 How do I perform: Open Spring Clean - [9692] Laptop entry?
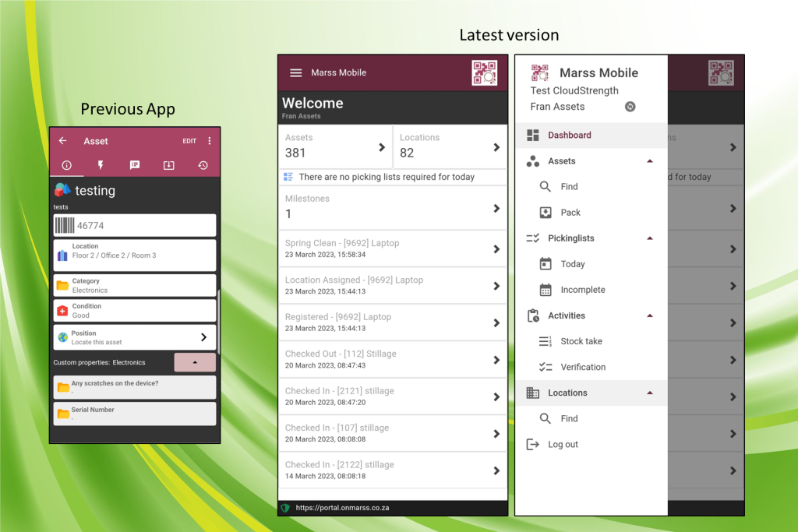tap(393, 248)
